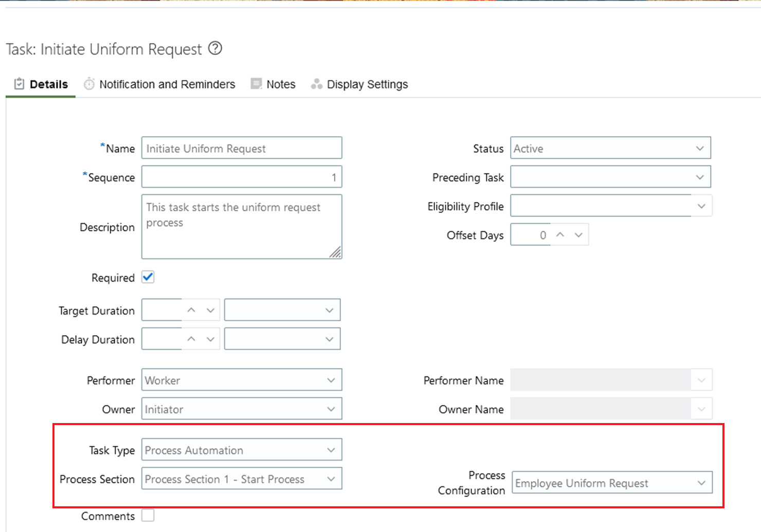Click the Display Settings tab icon
The width and height of the screenshot is (761, 532).
pos(316,84)
